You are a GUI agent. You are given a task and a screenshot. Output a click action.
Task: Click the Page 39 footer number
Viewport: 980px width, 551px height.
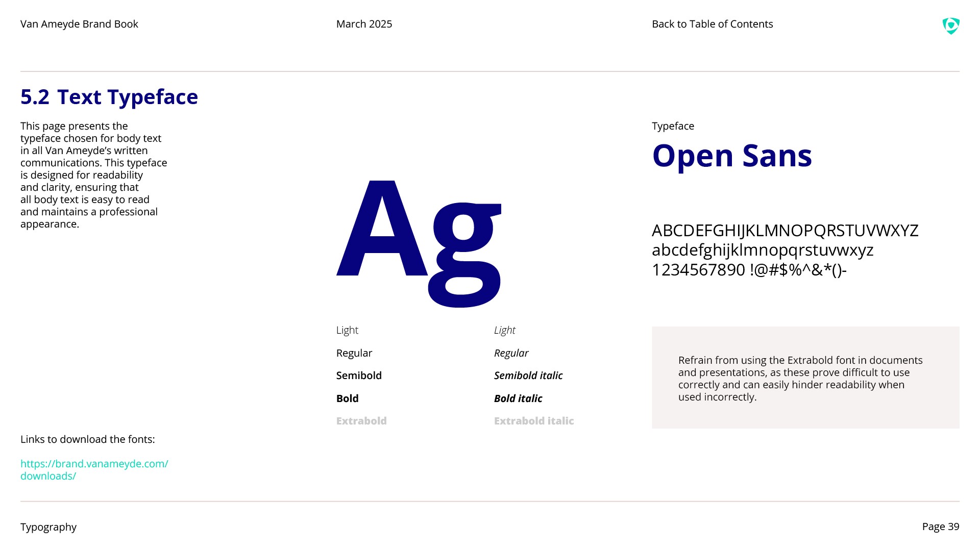click(941, 527)
